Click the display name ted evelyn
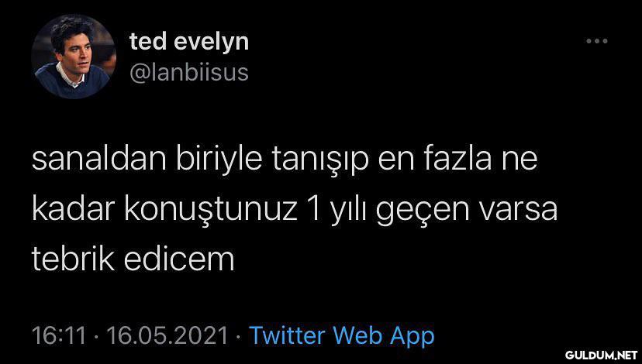 pos(189,41)
